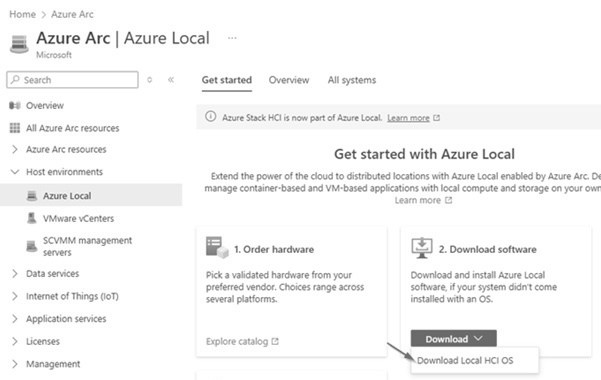Open Overview in the sidebar
The image size is (601, 380).
45,105
